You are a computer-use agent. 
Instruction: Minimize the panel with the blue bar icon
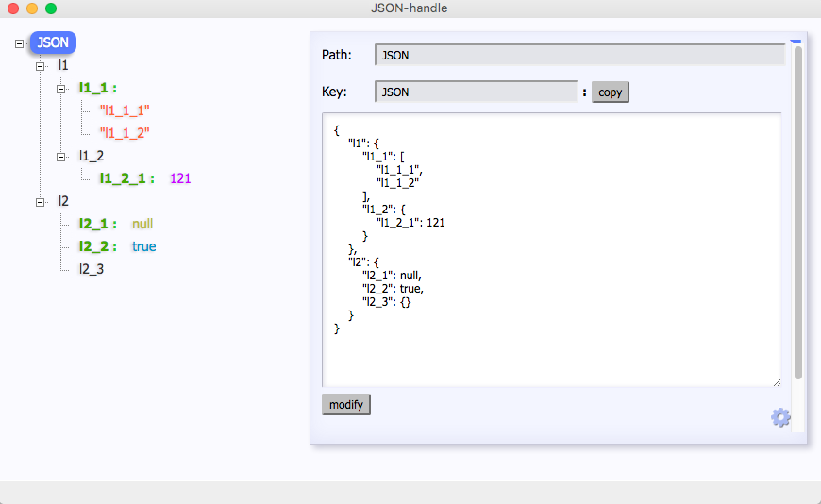[796, 41]
